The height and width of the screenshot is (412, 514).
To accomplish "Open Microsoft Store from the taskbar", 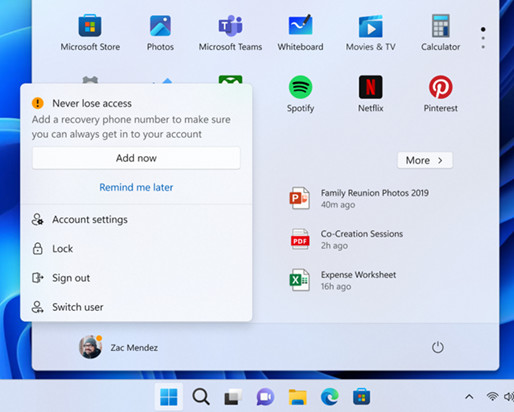I will 362,397.
